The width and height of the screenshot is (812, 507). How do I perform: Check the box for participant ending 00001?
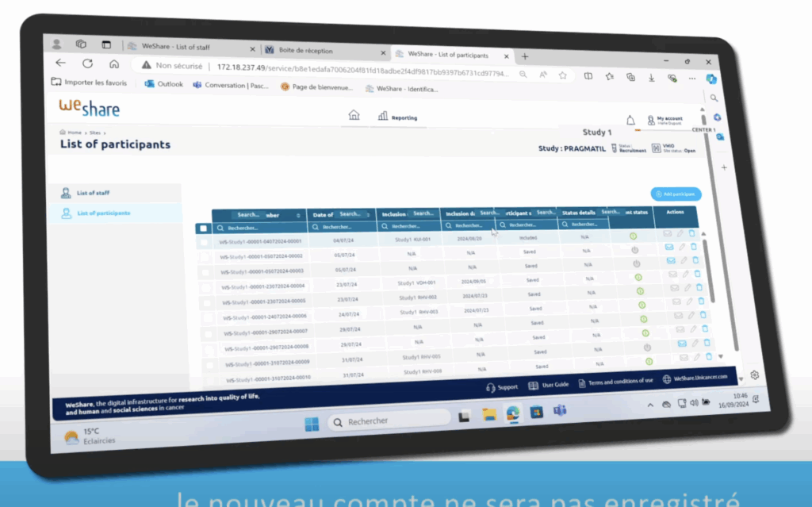click(x=205, y=242)
